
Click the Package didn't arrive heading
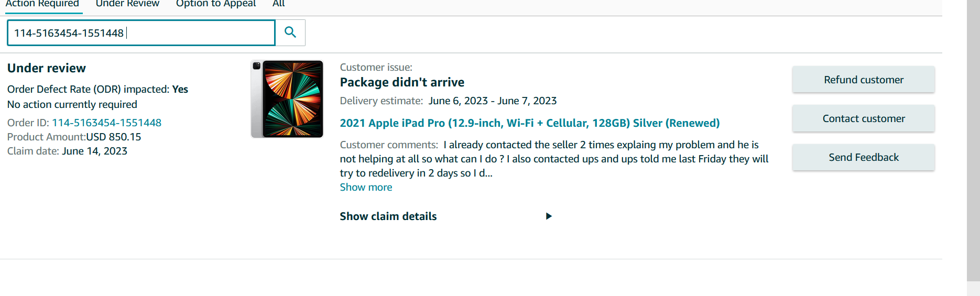point(402,82)
